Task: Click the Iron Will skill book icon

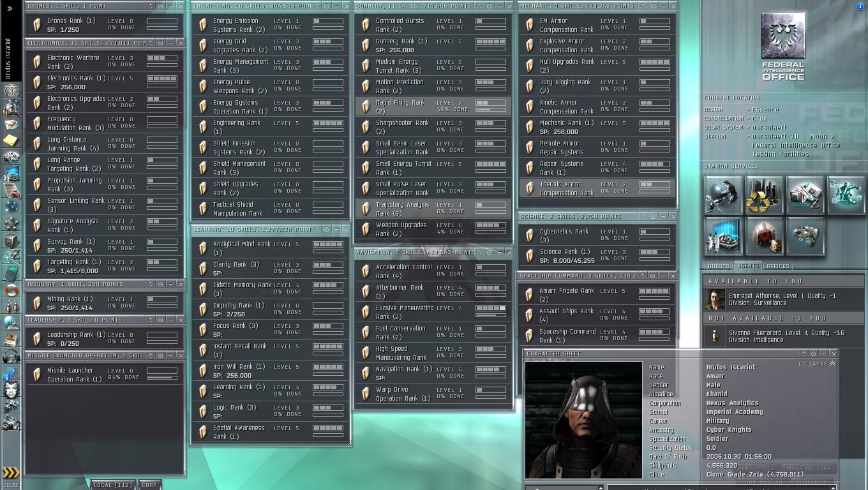Action: [203, 371]
